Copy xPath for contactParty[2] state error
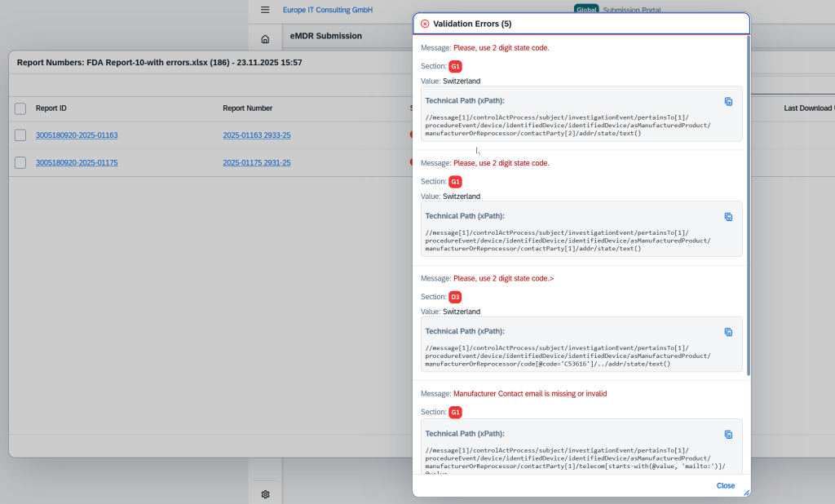 click(728, 101)
